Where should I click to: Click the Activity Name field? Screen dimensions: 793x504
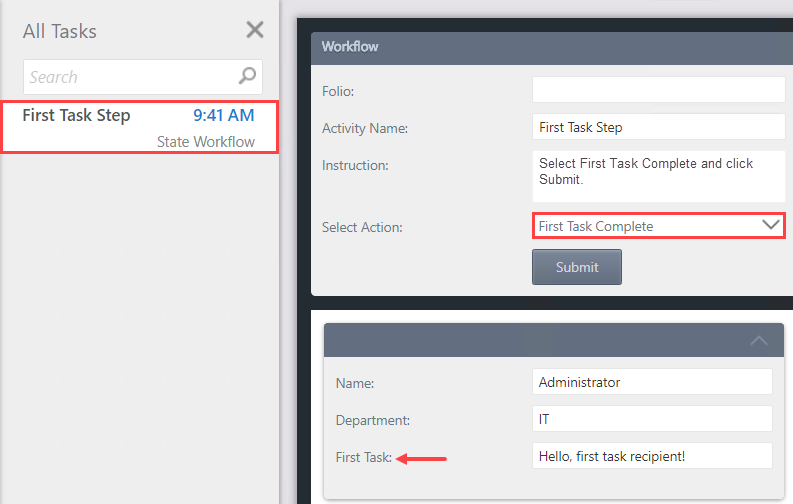[x=658, y=127]
